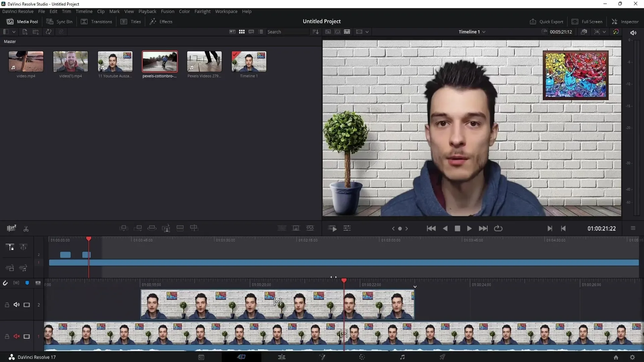Select thumbnail view for media pool

tap(242, 32)
